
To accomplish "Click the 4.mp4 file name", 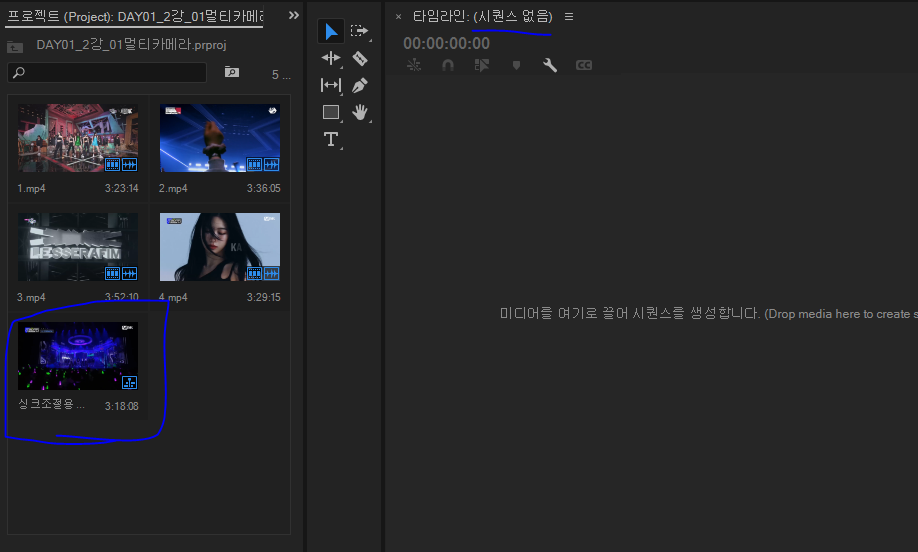I will (x=173, y=297).
